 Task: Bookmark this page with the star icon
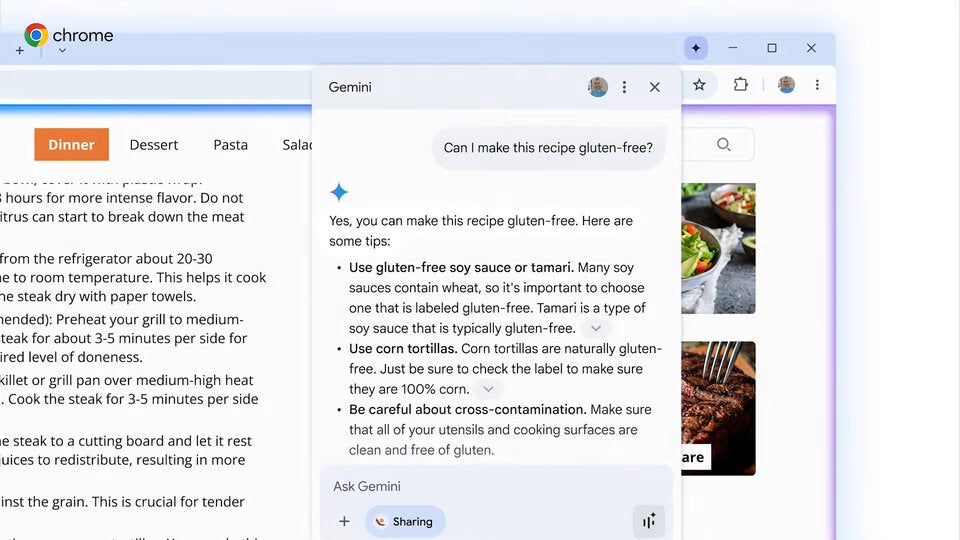[699, 85]
